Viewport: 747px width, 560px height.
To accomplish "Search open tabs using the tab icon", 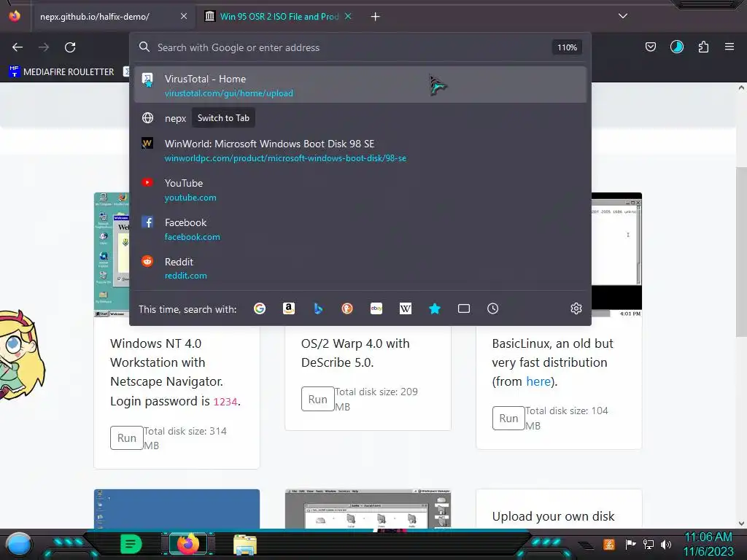I will [463, 308].
